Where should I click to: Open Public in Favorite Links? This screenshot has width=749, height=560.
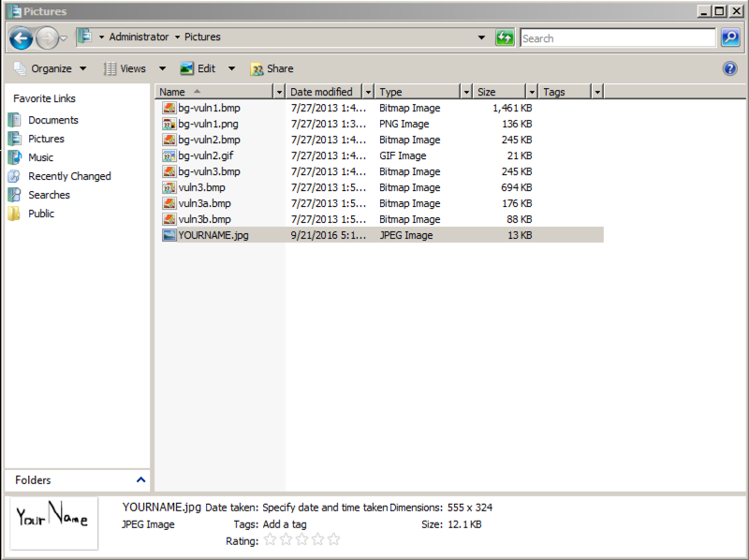pyautogui.click(x=41, y=214)
